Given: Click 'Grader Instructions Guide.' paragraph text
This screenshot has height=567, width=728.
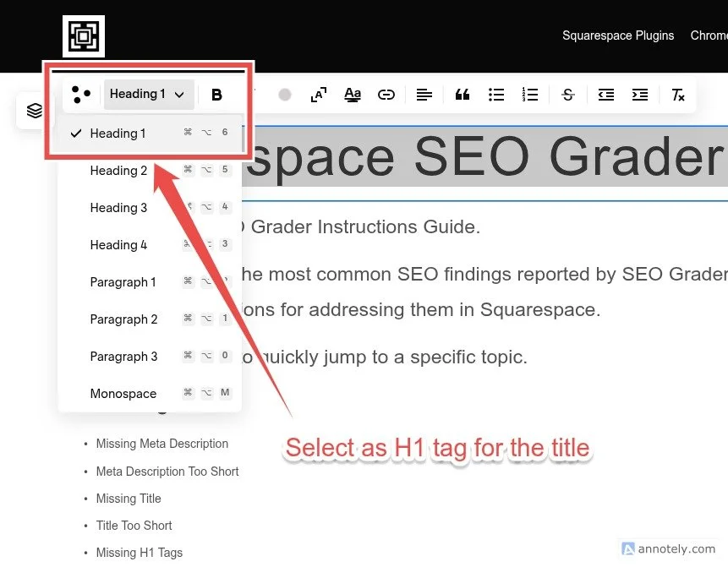Looking at the screenshot, I should (x=365, y=227).
